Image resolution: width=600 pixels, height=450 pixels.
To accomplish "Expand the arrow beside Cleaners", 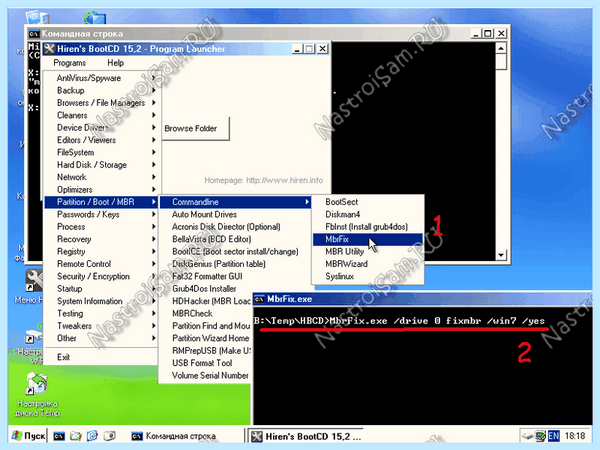I will click(153, 115).
